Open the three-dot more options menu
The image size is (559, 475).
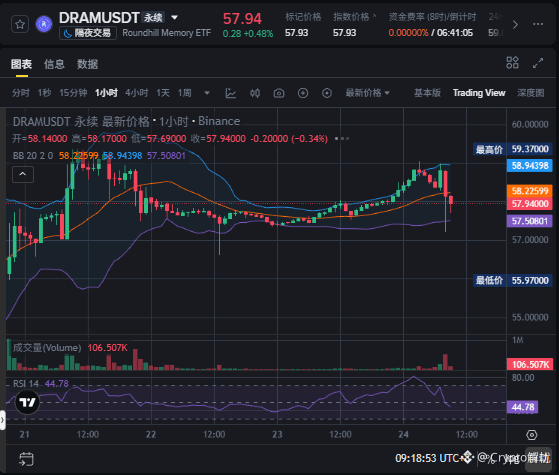(538, 24)
